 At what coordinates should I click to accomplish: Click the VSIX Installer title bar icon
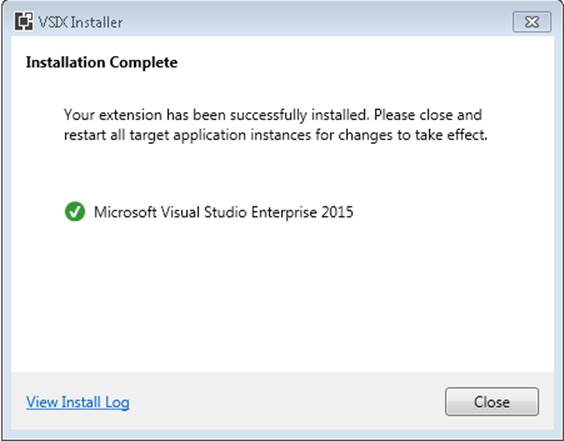pos(24,22)
